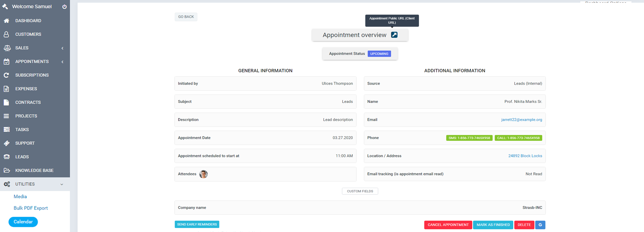Open Customers menu item
The height and width of the screenshot is (232, 644).
coord(28,34)
